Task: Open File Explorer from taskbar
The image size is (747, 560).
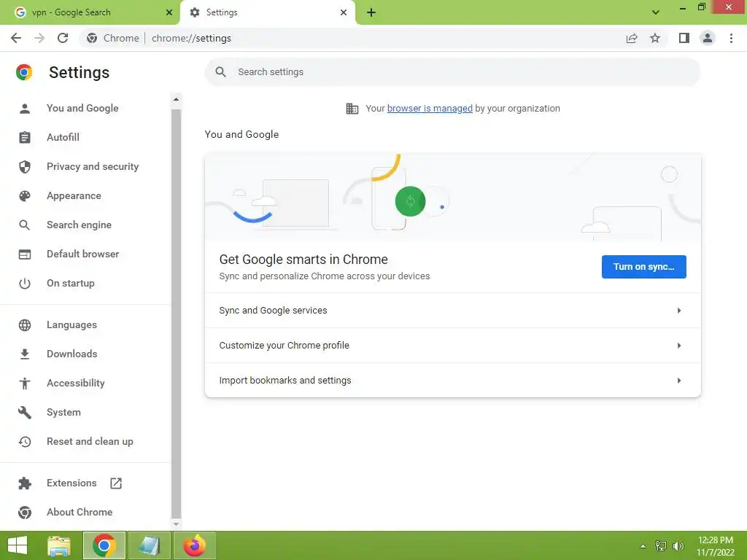Action: [59, 545]
